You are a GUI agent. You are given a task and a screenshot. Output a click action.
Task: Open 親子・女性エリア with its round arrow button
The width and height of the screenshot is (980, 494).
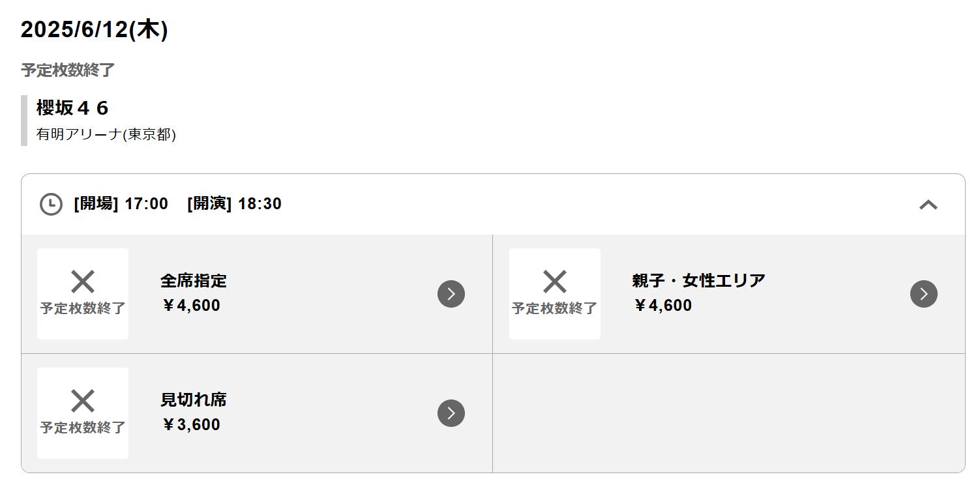point(924,294)
